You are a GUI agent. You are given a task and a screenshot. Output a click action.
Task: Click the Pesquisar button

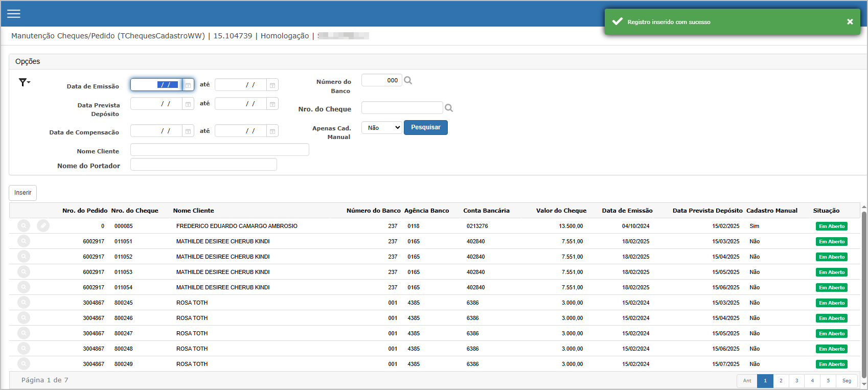426,127
